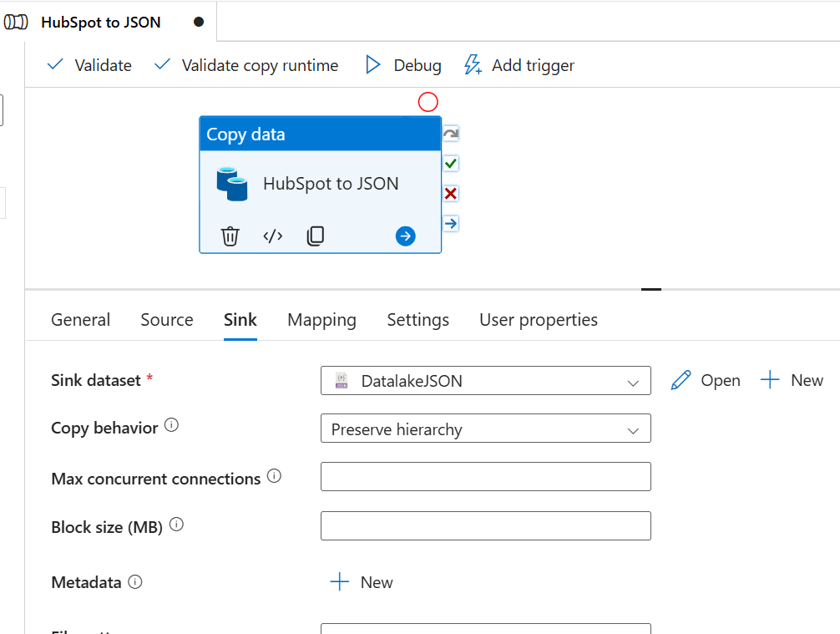840x634 pixels.
Task: Select the blue completion output connector
Action: point(451,224)
